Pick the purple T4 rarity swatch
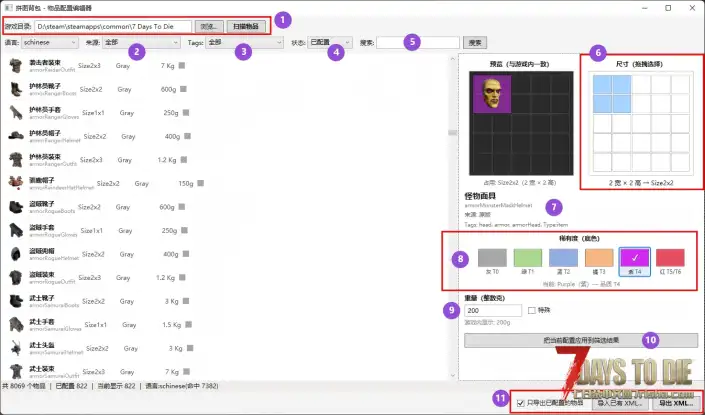 (x=634, y=258)
